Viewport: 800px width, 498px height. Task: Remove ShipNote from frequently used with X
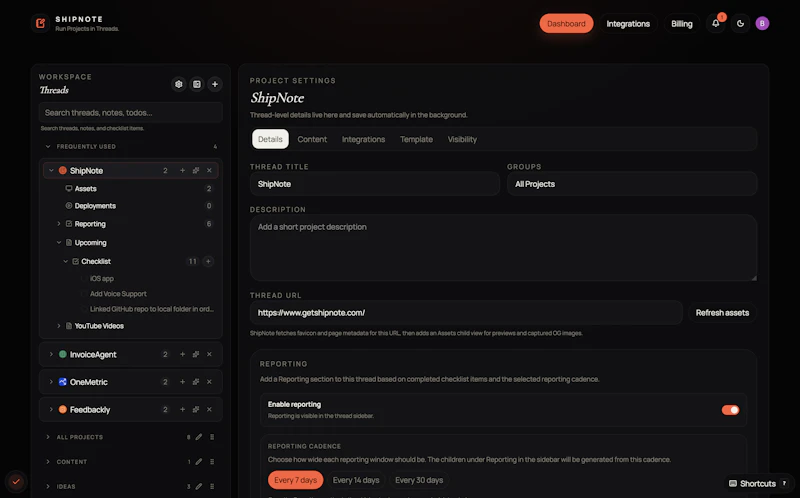209,170
